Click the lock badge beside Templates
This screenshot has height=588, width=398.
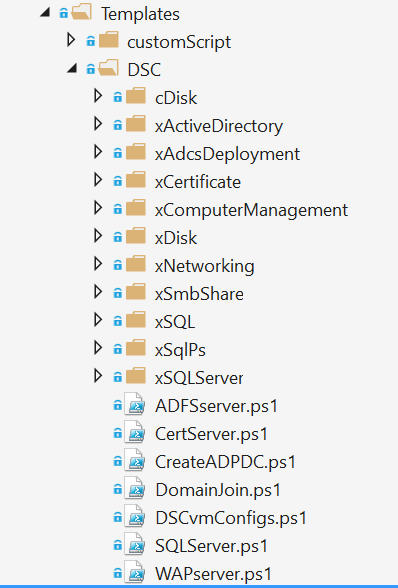(64, 14)
